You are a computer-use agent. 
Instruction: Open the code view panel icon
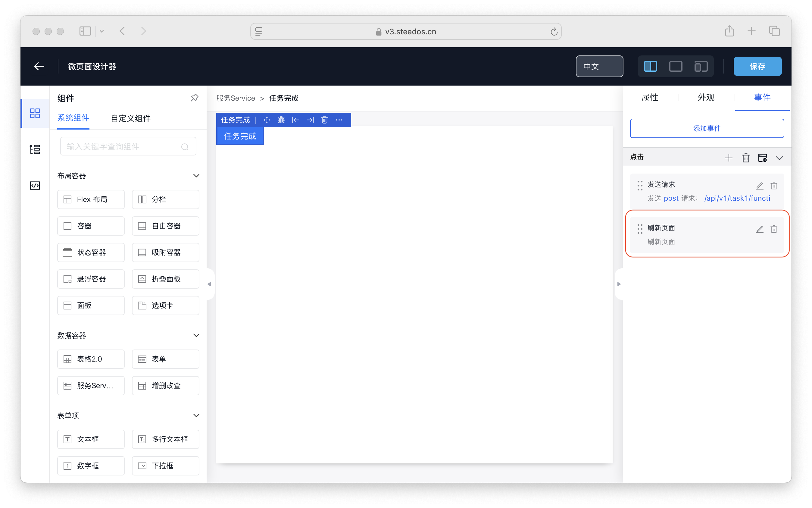tap(35, 186)
